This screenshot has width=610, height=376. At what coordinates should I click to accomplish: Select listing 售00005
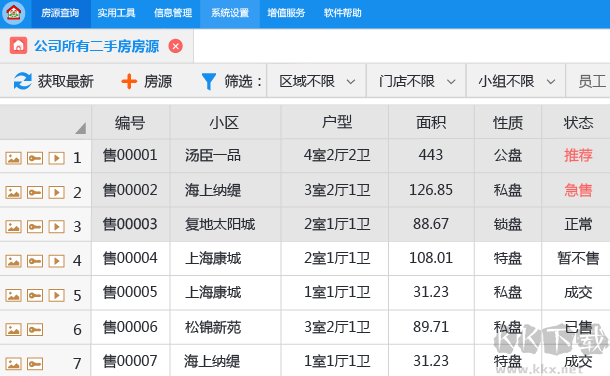point(130,292)
